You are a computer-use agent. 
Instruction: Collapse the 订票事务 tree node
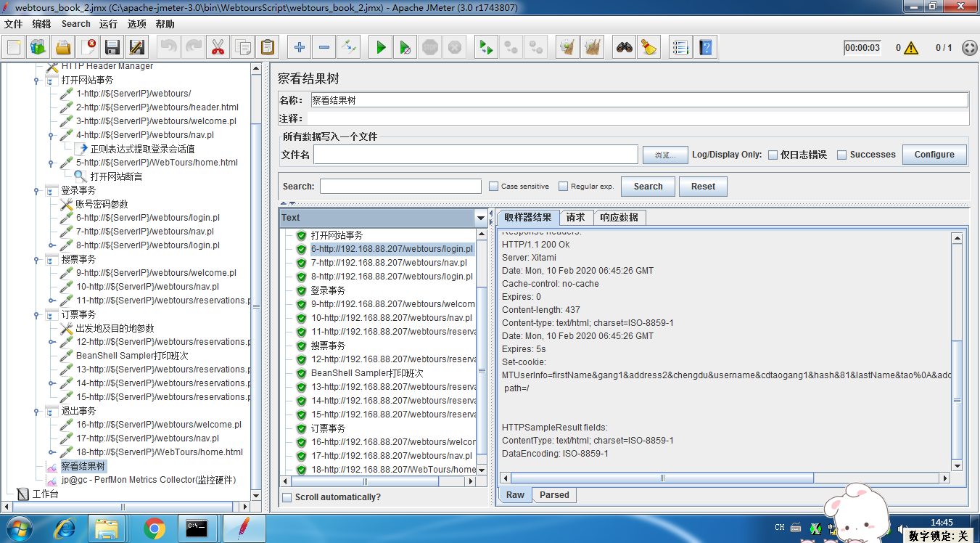(x=36, y=314)
